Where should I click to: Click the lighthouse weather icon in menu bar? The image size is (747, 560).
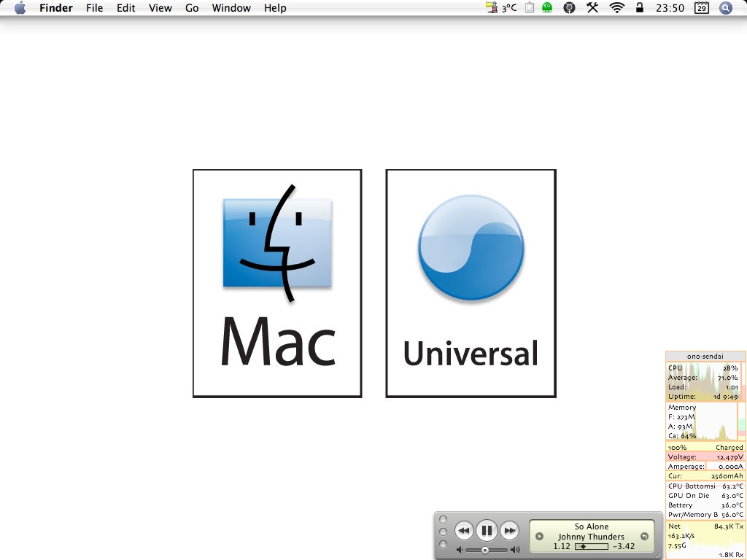click(x=492, y=7)
